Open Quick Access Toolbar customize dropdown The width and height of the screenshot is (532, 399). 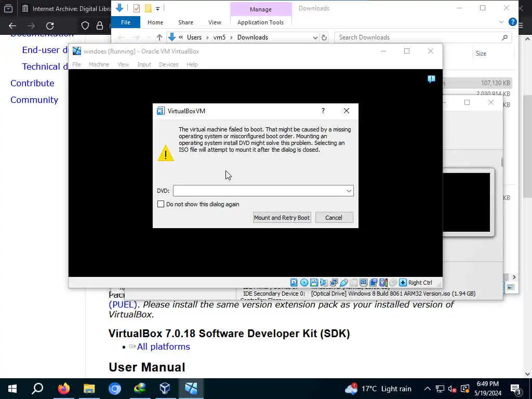pos(157,8)
